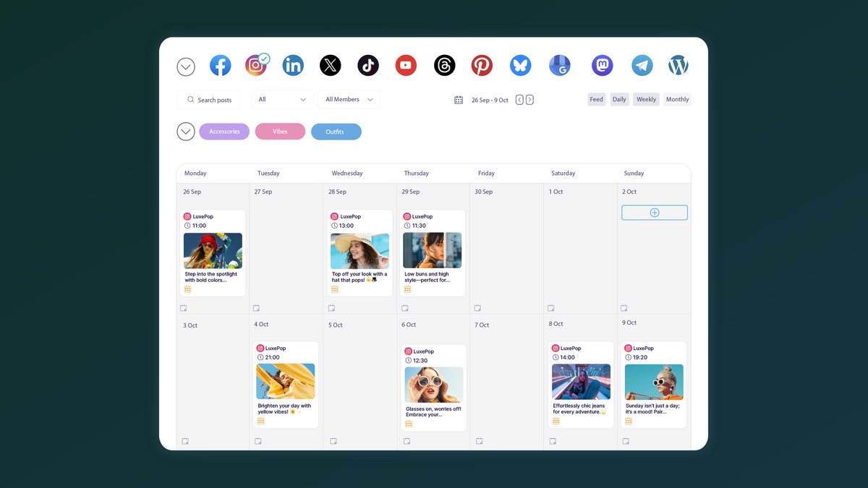Select the Threads network icon
The height and width of the screenshot is (488, 868).
pyautogui.click(x=444, y=66)
